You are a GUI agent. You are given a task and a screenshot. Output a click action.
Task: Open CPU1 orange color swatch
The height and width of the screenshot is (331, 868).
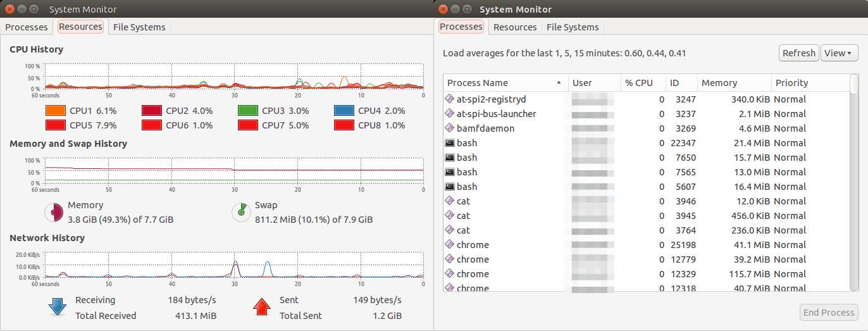click(56, 111)
